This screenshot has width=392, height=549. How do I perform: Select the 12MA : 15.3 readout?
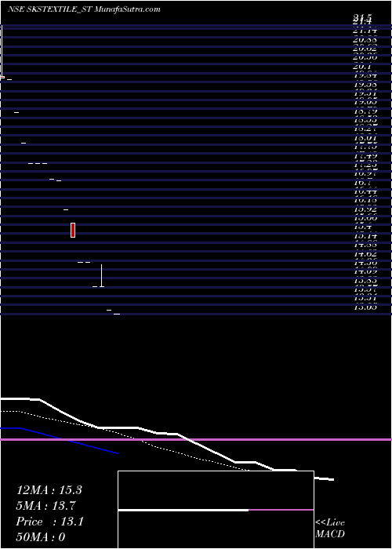point(49,490)
